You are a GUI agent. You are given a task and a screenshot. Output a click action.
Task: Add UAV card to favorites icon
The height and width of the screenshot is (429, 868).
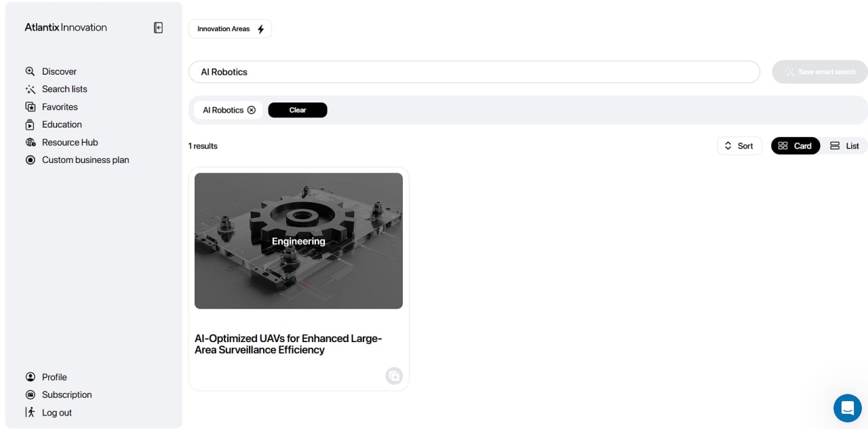(394, 376)
